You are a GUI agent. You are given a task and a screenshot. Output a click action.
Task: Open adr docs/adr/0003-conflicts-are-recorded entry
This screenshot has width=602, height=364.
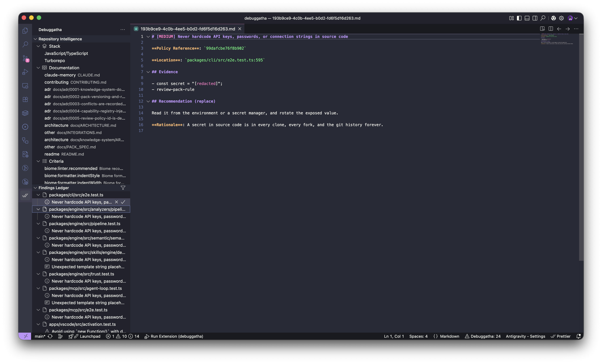[x=81, y=104]
